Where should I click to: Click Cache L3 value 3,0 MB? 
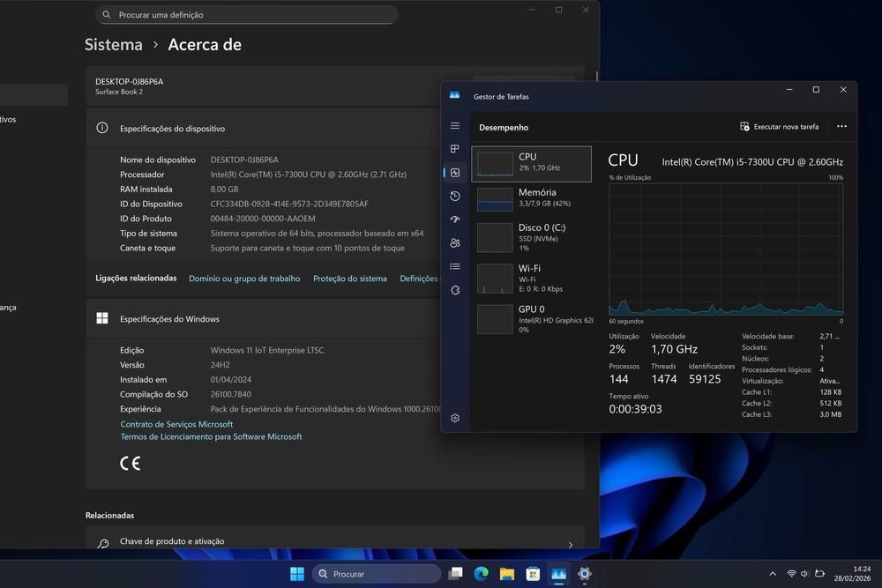tap(830, 415)
